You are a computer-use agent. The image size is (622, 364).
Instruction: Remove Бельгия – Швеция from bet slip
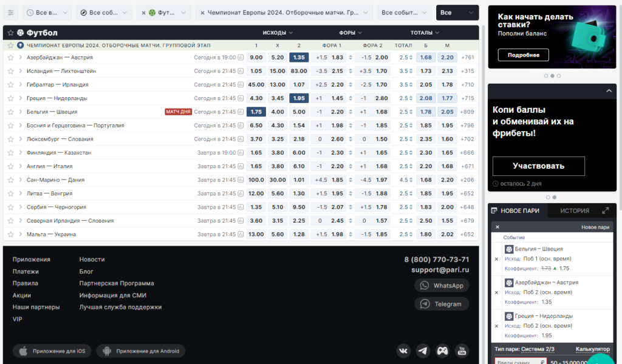click(496, 259)
